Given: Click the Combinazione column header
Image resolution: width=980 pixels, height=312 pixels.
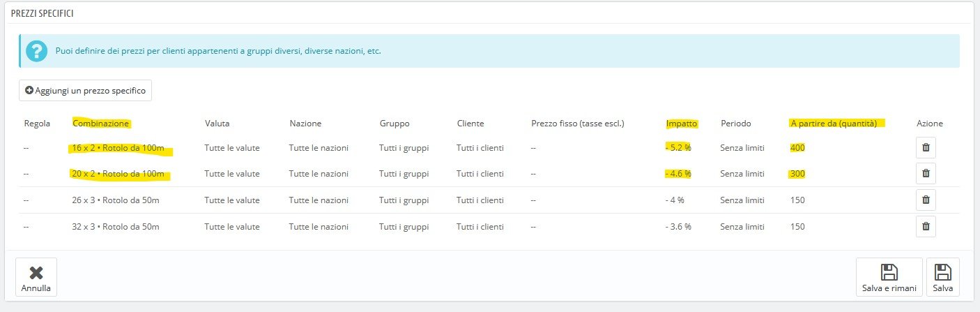Looking at the screenshot, I should (x=101, y=124).
